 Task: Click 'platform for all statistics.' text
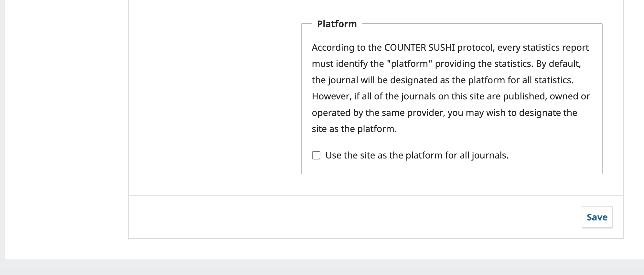pyautogui.click(x=521, y=80)
